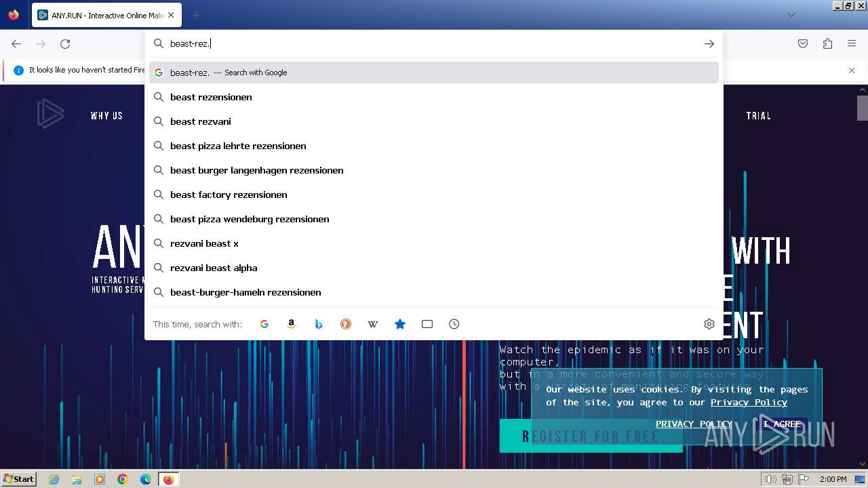The width and height of the screenshot is (868, 488).
Task: Search bookmarks using star icon
Action: pos(400,324)
